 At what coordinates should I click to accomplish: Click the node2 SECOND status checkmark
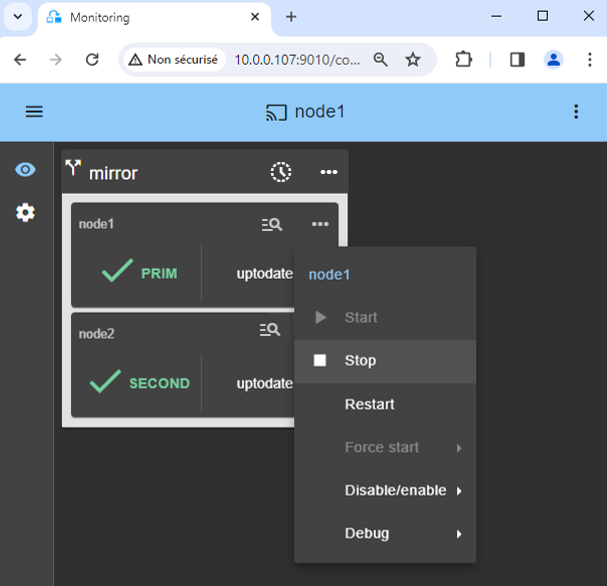click(105, 382)
